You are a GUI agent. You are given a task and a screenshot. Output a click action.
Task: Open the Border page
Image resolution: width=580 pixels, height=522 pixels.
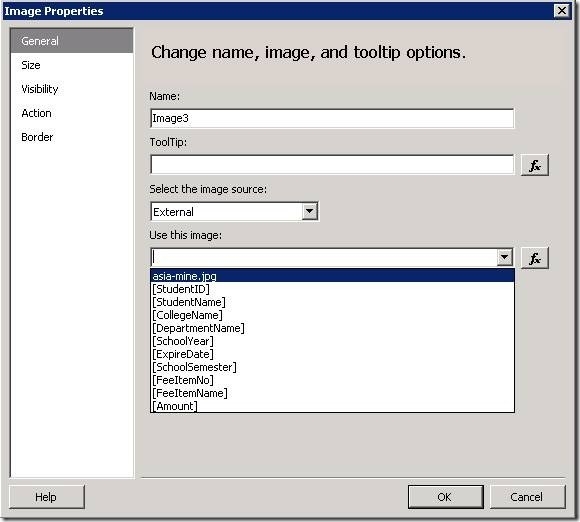(x=72, y=137)
